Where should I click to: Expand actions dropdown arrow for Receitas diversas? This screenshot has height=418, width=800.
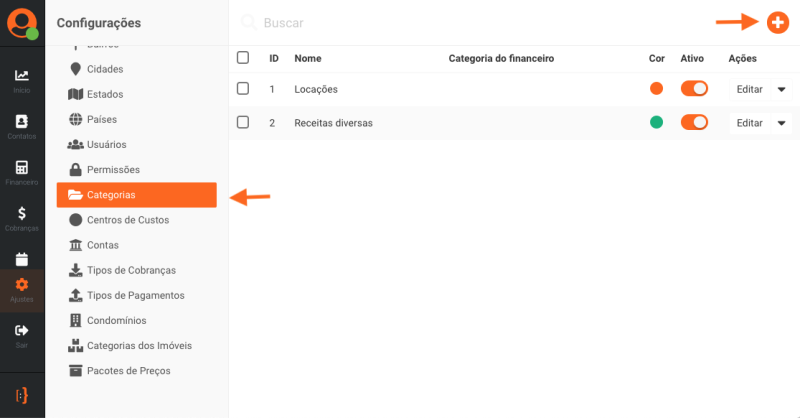pyautogui.click(x=781, y=123)
